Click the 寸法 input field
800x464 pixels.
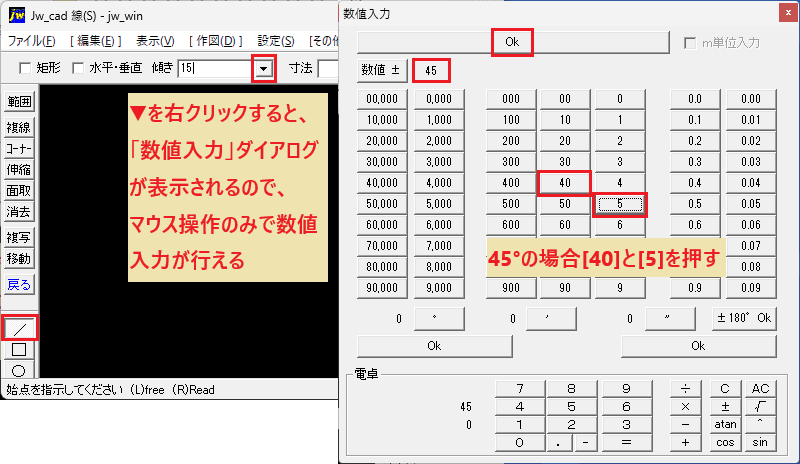pos(329,68)
